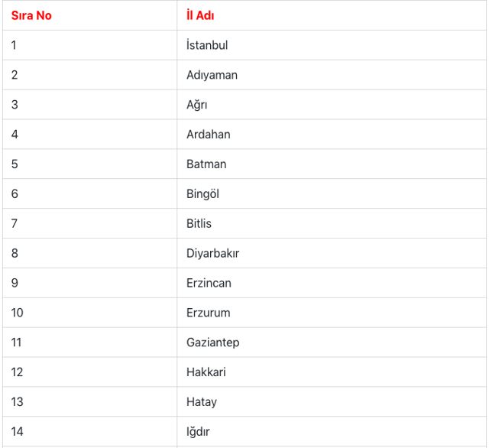Click row number 1 cell

(x=14, y=45)
